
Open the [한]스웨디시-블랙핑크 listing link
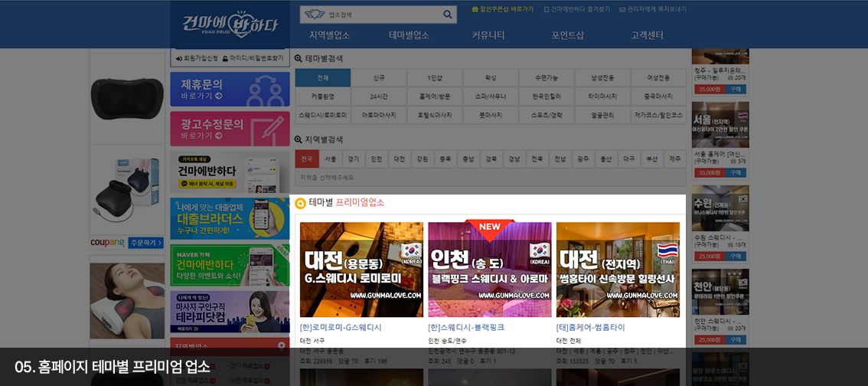click(466, 327)
